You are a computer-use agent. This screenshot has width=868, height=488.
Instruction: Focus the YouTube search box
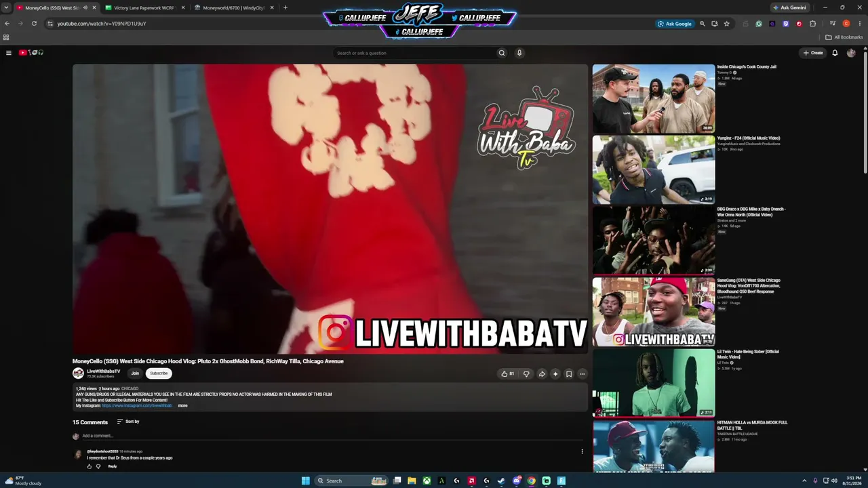tap(414, 53)
